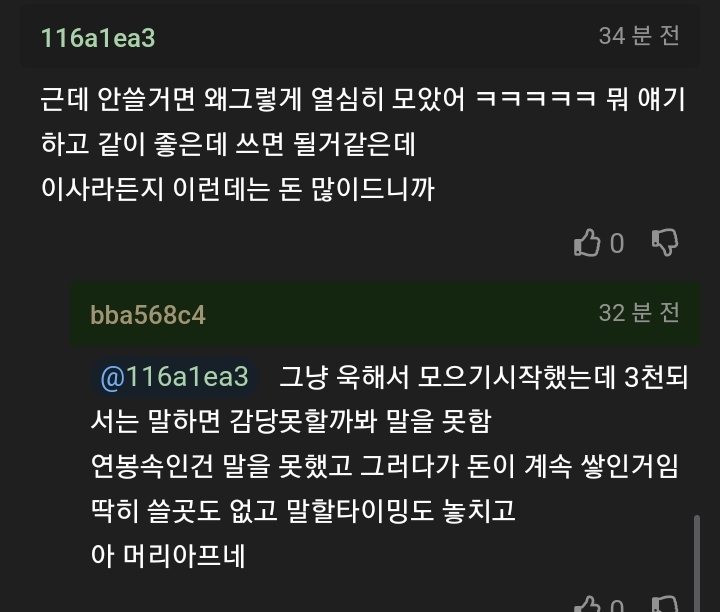Click the line starting "연봉속인건 말을 못했고"
The height and width of the screenshot is (612, 720).
pyautogui.click(x=384, y=466)
